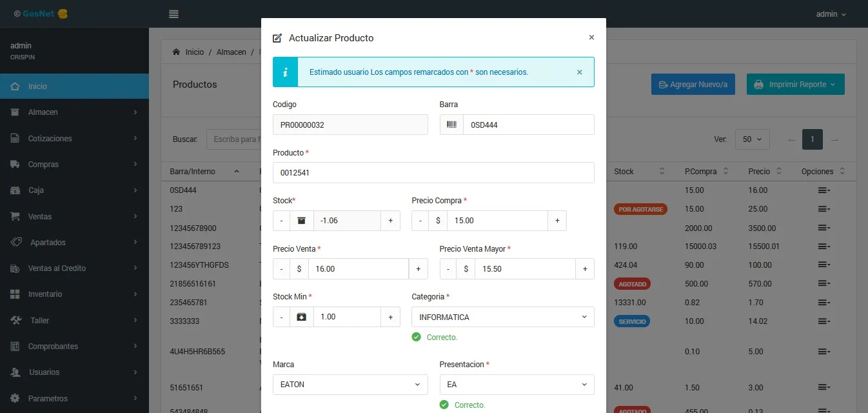Click the hamburger menu icon in top bar

[x=173, y=14]
